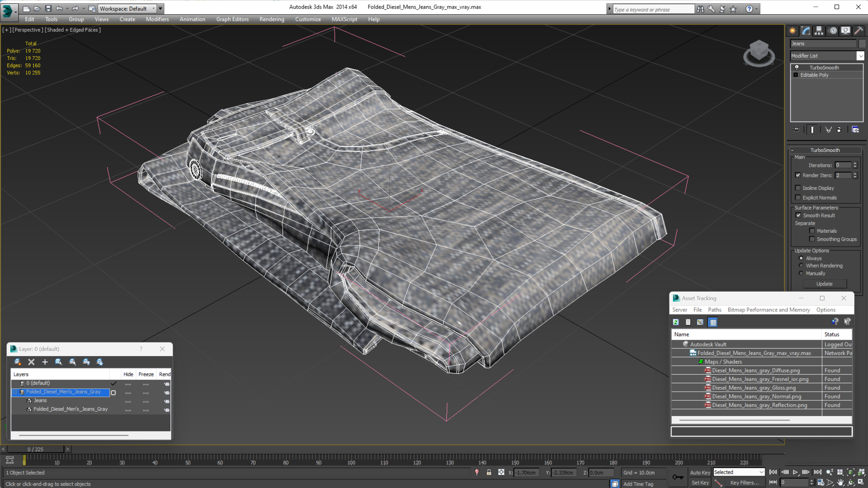The image size is (868, 488).
Task: Select Manually update option
Action: coord(801,273)
